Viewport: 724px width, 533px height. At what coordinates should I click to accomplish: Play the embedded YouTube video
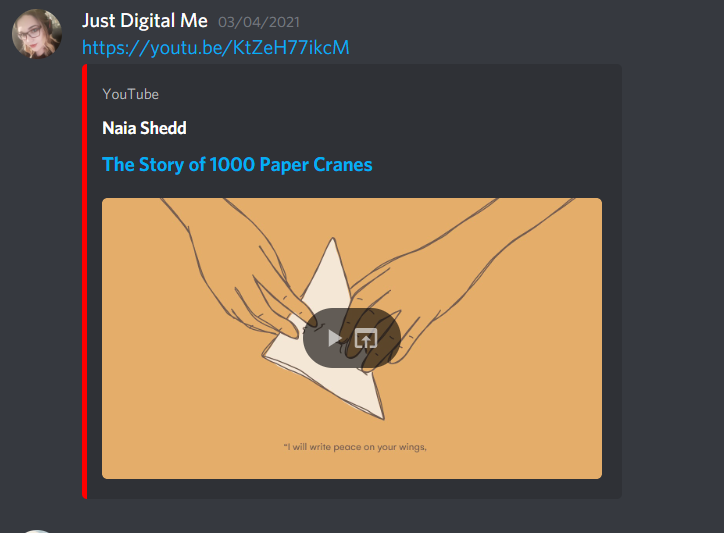coord(335,338)
